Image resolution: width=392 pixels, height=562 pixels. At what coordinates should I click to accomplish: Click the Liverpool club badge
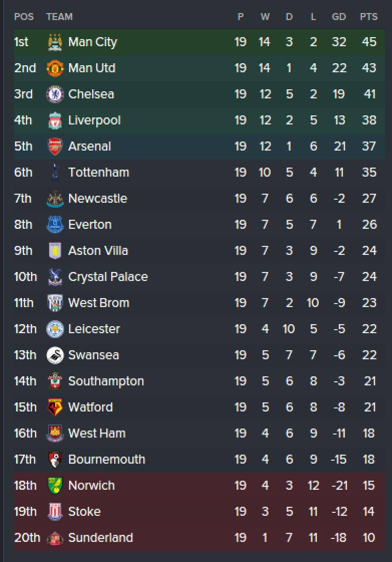click(55, 120)
